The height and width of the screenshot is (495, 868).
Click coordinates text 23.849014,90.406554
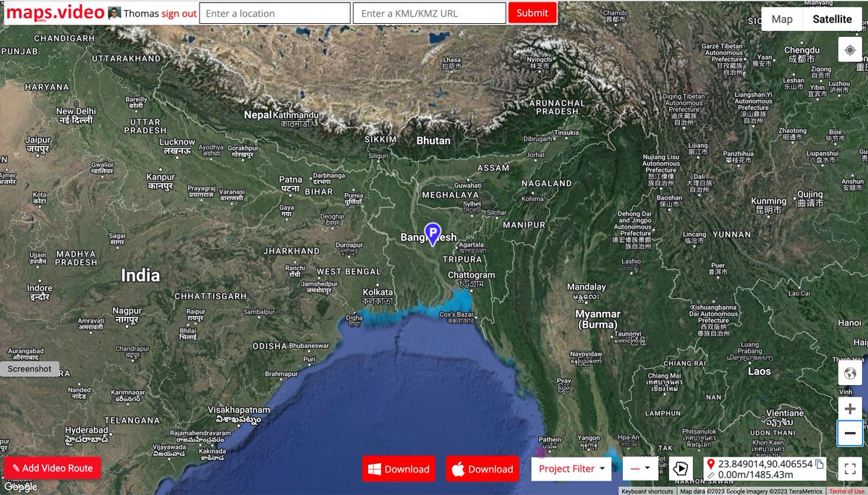click(x=765, y=464)
